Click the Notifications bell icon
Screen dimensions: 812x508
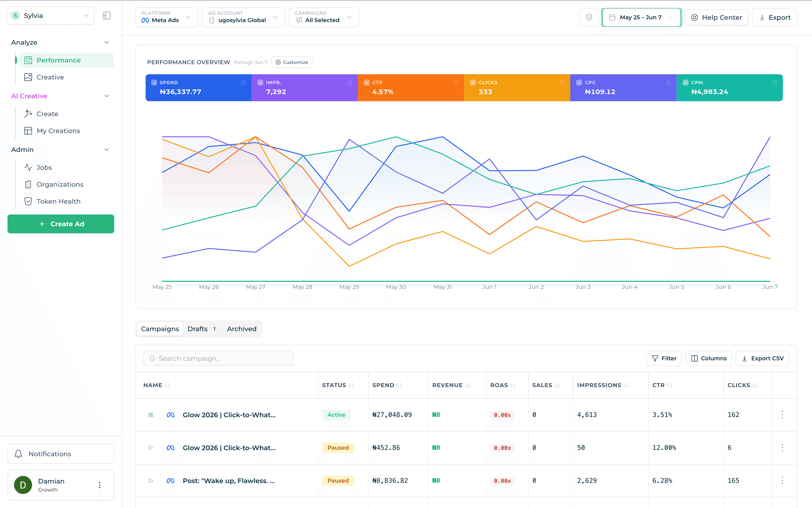[x=19, y=454]
